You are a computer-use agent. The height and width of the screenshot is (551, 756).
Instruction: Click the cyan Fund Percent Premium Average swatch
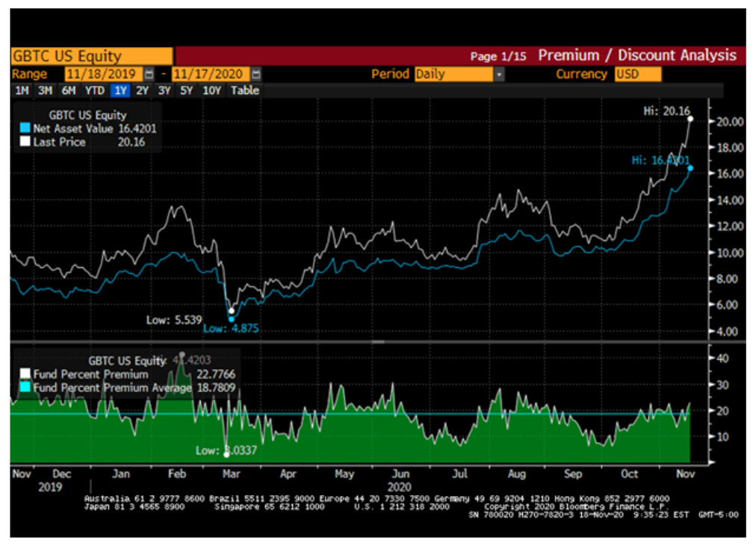point(25,387)
